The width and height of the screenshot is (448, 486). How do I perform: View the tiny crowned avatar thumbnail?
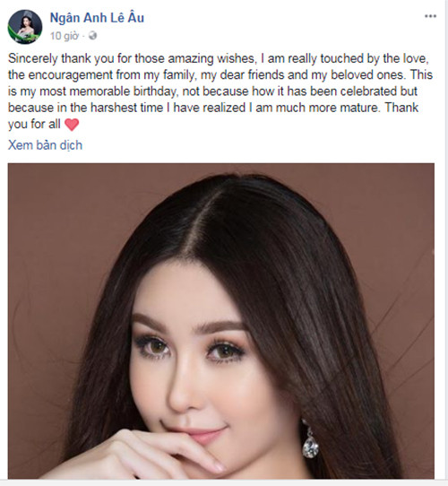[25, 27]
